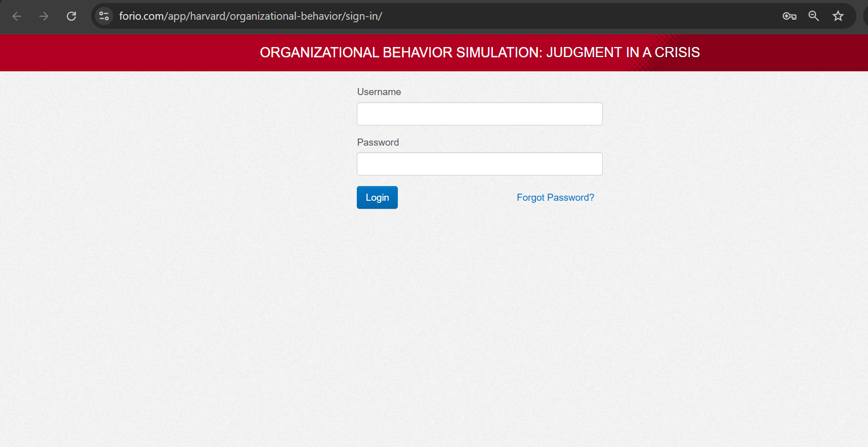Click the forio.com domain in the URL
Viewport: 868px width, 447px height.
141,16
